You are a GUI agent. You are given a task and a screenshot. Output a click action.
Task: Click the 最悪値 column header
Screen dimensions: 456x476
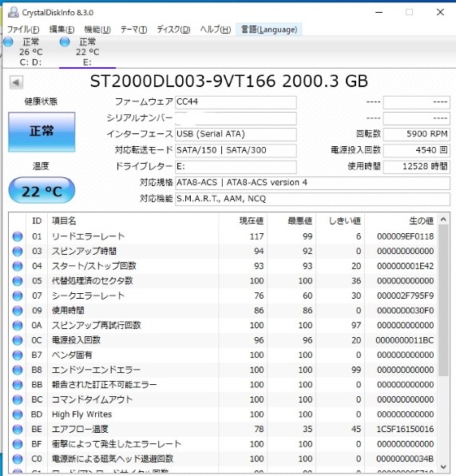(291, 220)
